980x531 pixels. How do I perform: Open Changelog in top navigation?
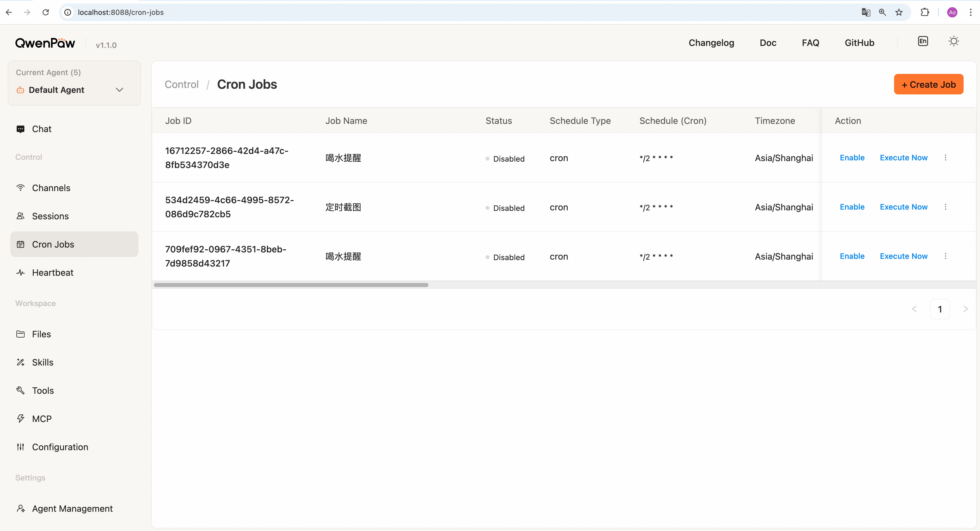[711, 43]
